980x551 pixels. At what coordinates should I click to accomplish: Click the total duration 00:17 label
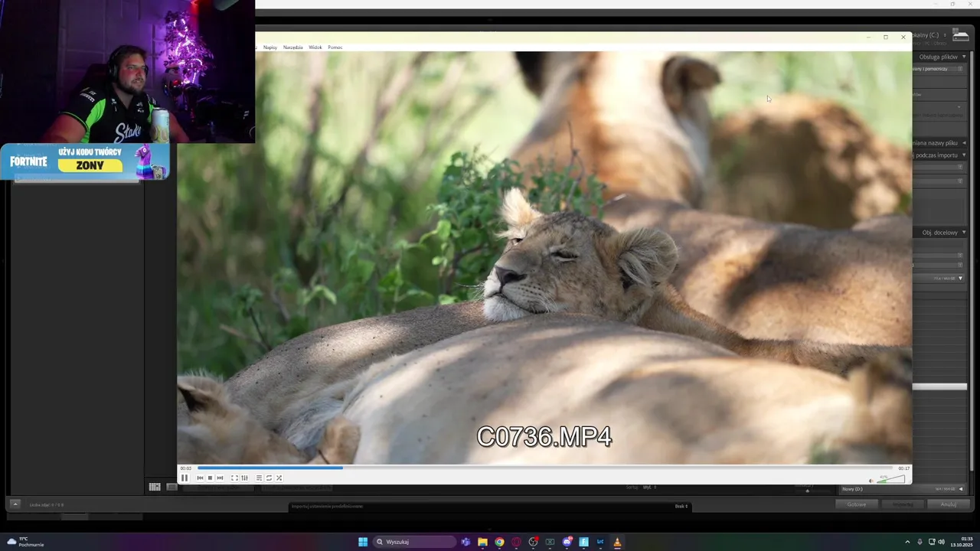click(x=903, y=468)
